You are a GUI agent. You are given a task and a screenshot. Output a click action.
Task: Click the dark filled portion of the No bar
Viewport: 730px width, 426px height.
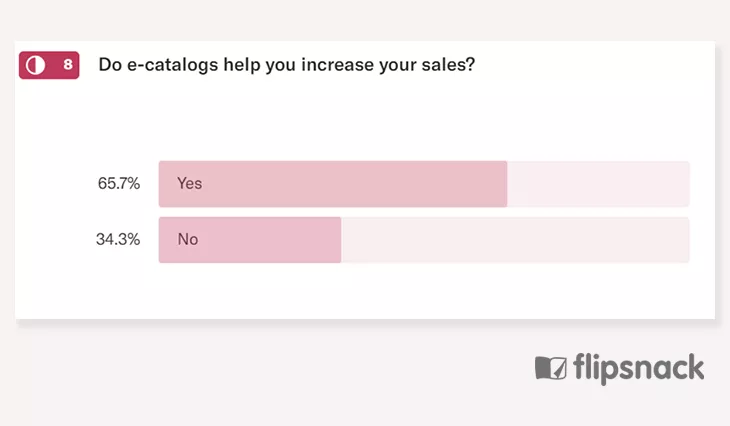point(250,240)
